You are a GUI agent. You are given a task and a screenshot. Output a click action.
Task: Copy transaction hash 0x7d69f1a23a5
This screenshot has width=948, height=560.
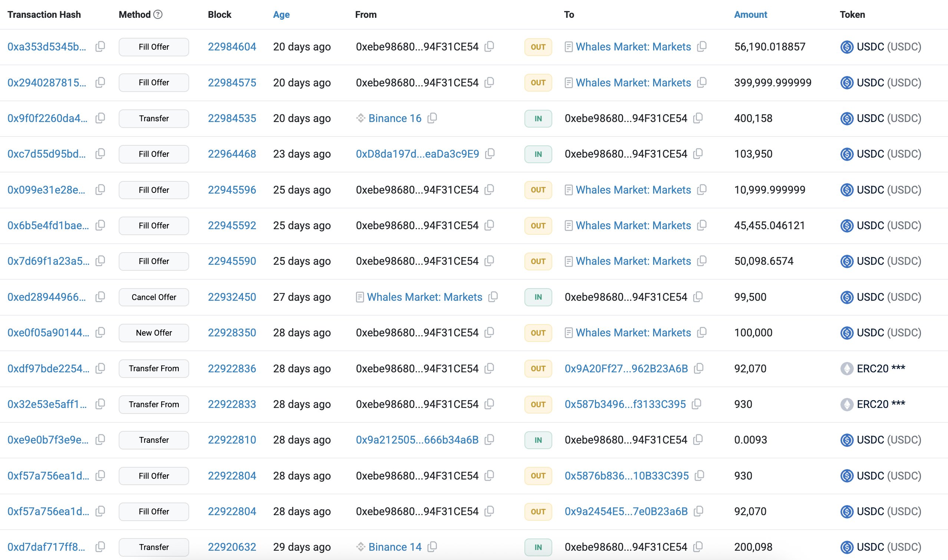click(100, 261)
